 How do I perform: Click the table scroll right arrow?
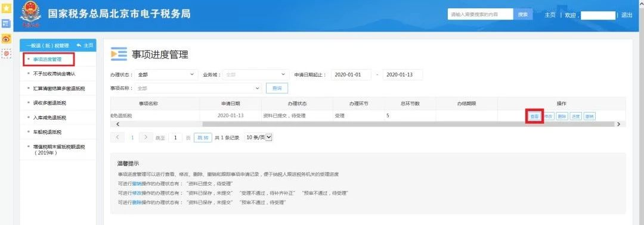(618, 124)
